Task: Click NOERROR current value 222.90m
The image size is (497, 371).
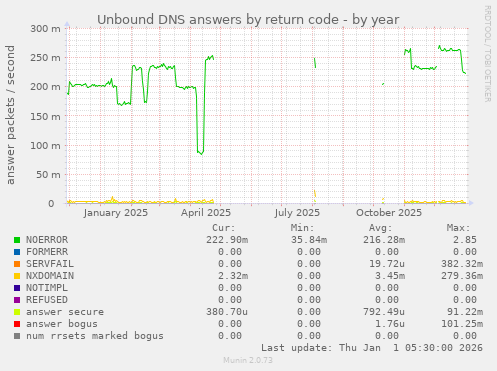Action: click(x=227, y=240)
